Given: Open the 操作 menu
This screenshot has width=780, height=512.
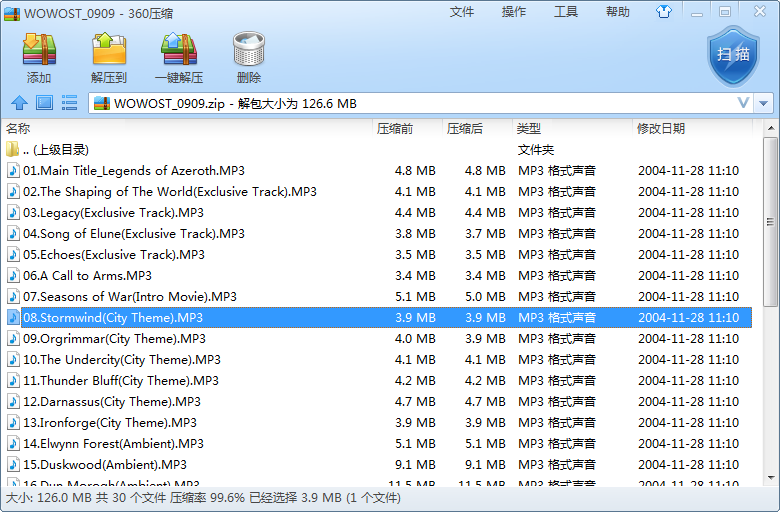Looking at the screenshot, I should [514, 12].
